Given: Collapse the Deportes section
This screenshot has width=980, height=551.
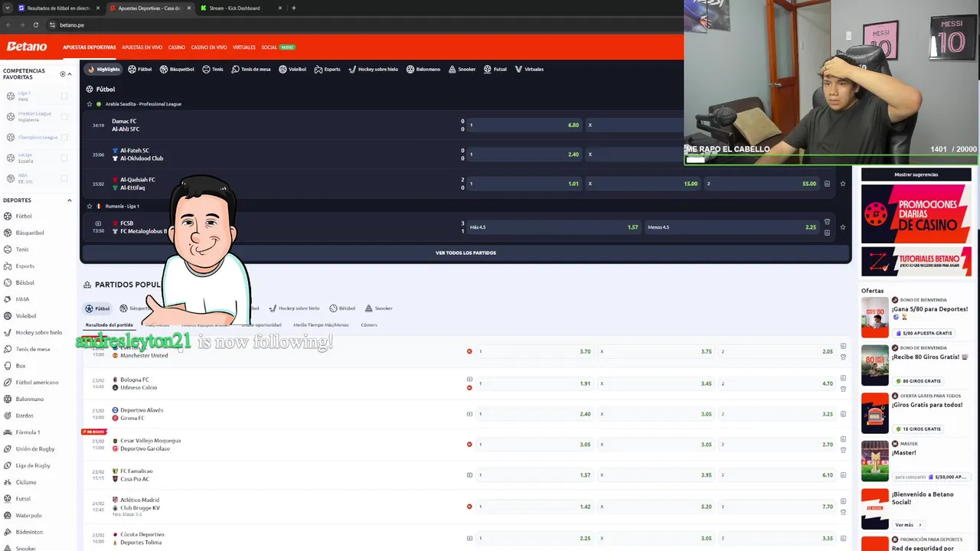Looking at the screenshot, I should (x=70, y=201).
